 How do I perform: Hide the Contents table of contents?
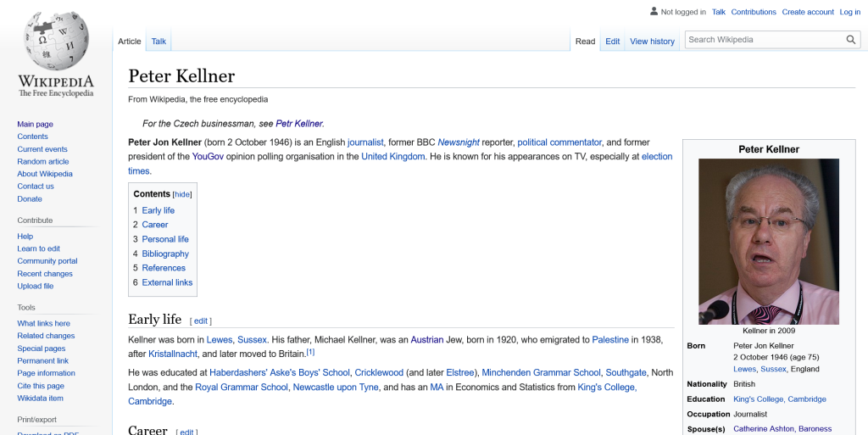182,195
